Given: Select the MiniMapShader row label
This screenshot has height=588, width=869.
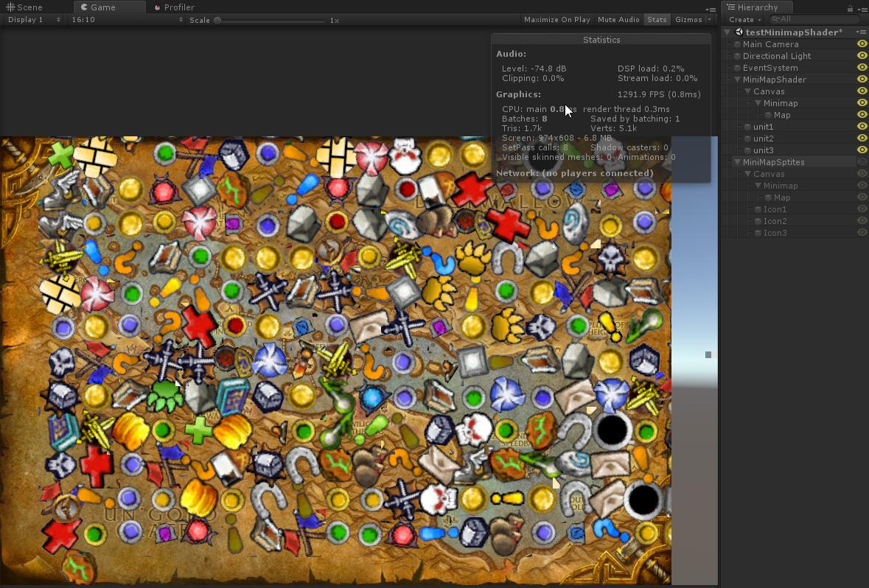Looking at the screenshot, I should (x=774, y=80).
